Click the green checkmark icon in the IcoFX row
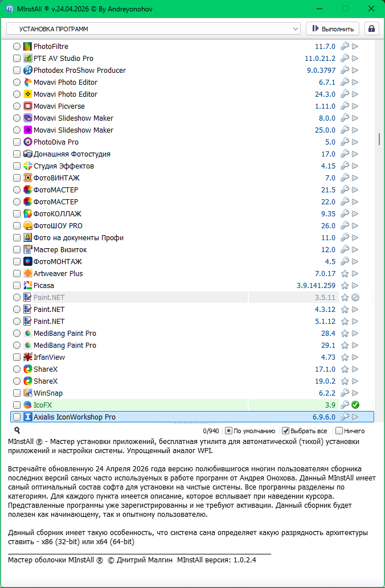 [355, 405]
